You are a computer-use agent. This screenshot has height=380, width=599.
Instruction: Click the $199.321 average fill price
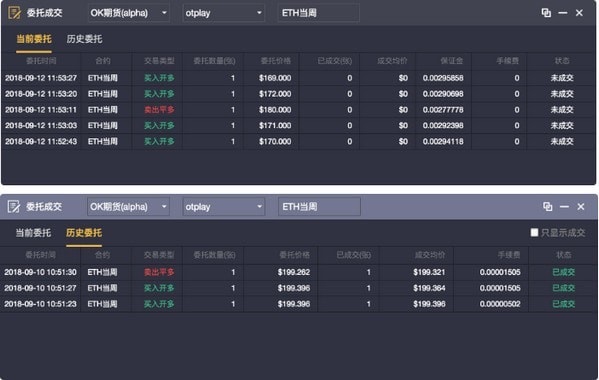429,272
